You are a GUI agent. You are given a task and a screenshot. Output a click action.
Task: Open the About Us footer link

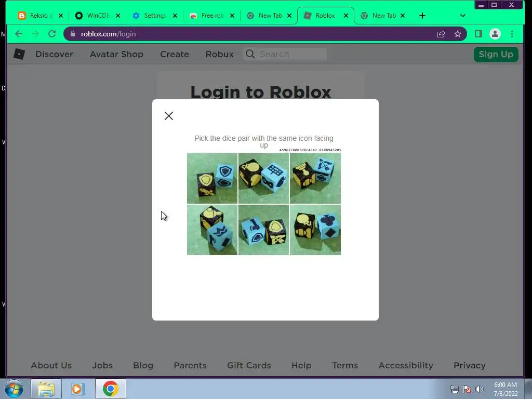[x=51, y=365]
